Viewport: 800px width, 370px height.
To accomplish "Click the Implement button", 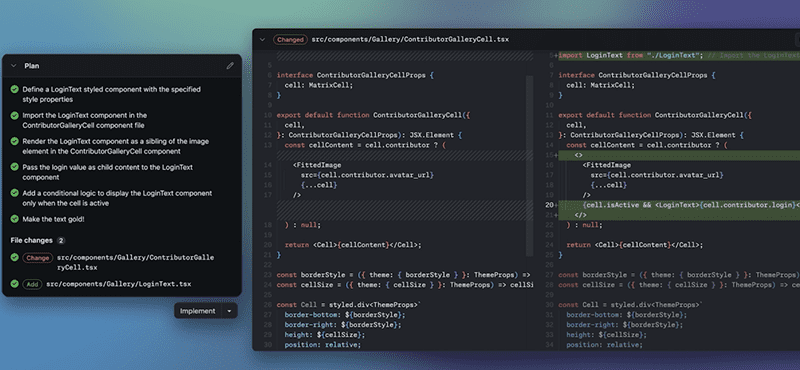I will (x=198, y=311).
